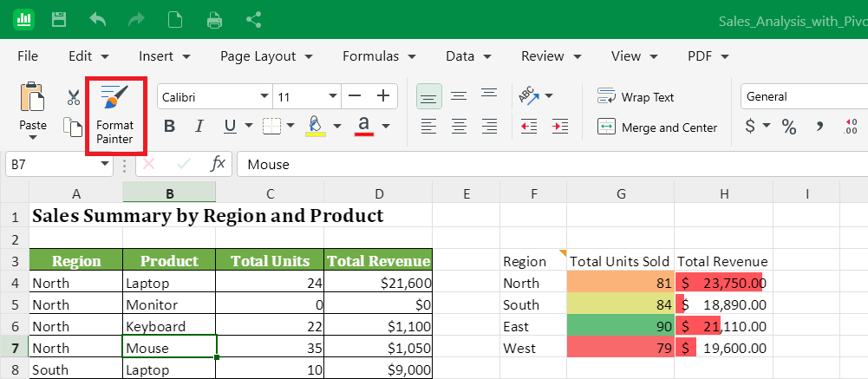Viewport: 868px width, 379px height.
Task: Toggle Bold formatting
Action: point(169,126)
